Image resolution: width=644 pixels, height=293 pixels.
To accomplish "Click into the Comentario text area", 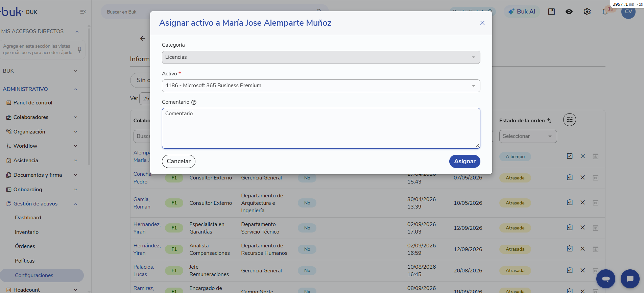I will [321, 128].
